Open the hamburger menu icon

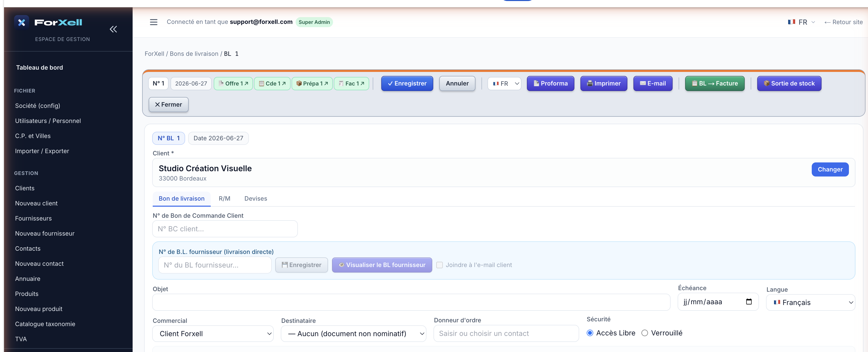154,22
